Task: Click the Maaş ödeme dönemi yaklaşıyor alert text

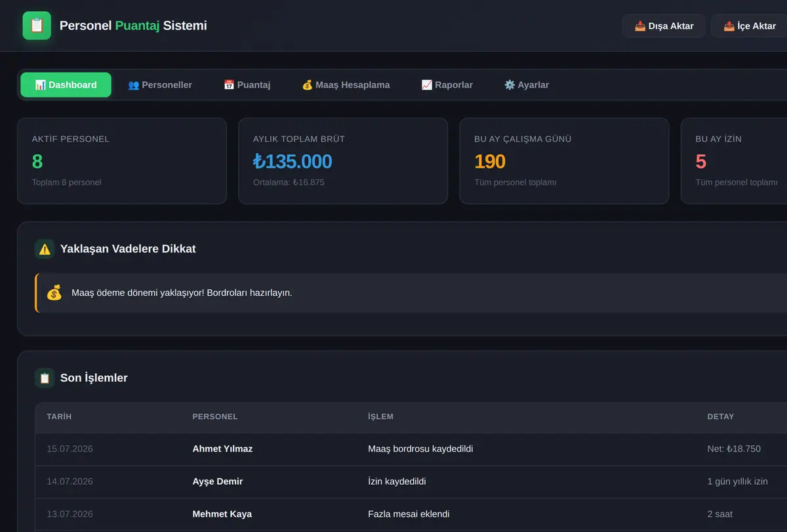Action: tap(182, 293)
